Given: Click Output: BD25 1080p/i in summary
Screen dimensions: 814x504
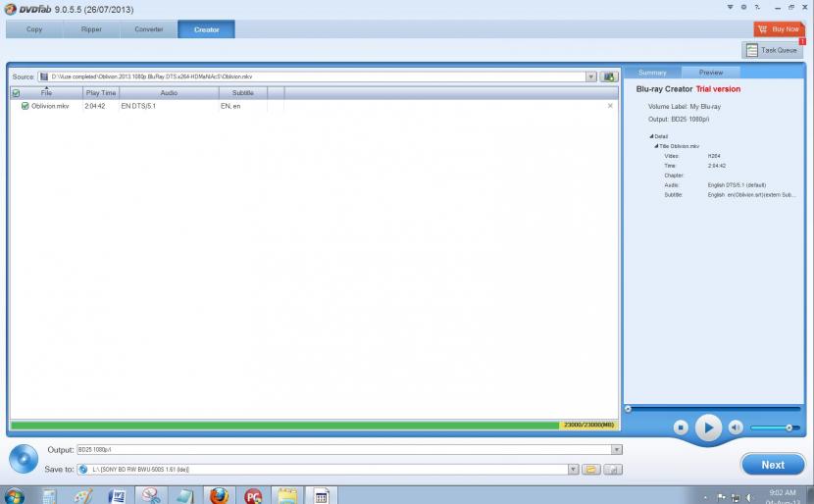Looking at the screenshot, I should pyautogui.click(x=679, y=120).
